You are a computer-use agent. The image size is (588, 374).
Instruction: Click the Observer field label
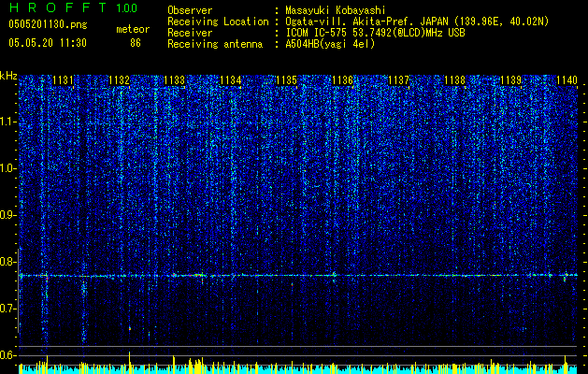tap(190, 10)
